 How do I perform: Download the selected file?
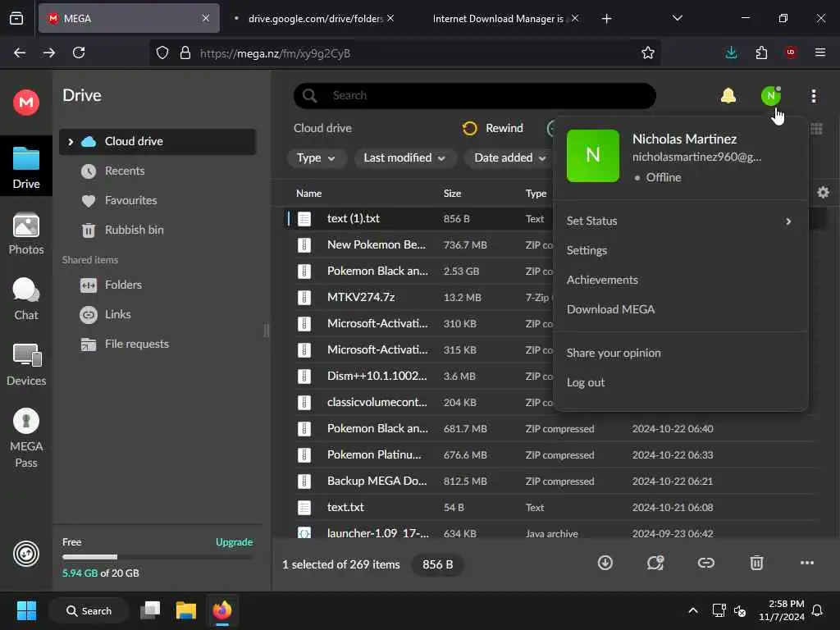[605, 563]
